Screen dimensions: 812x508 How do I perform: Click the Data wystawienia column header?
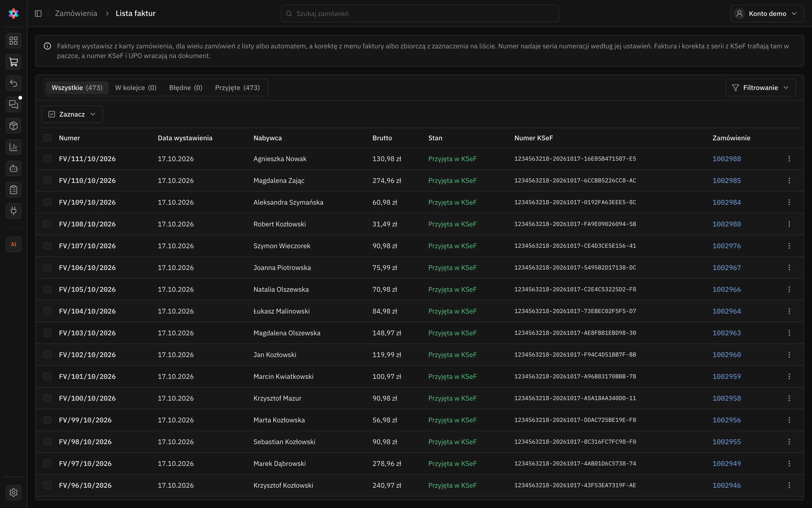click(185, 138)
